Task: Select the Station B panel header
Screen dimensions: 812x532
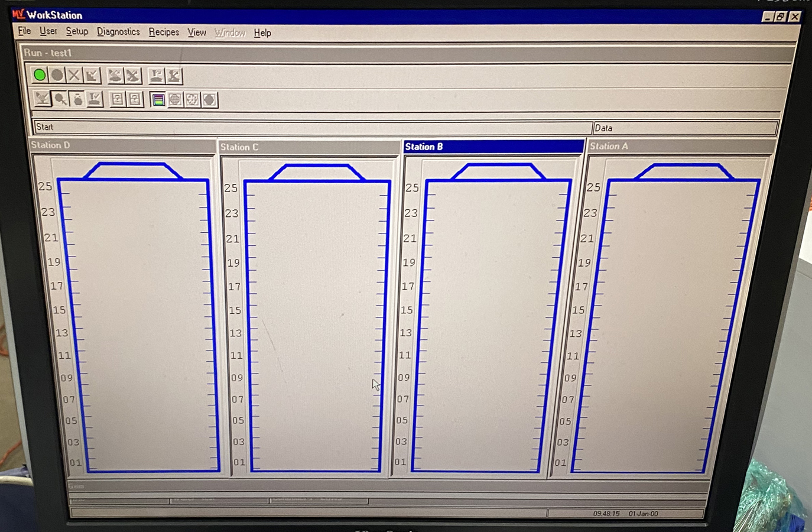Action: pyautogui.click(x=493, y=147)
